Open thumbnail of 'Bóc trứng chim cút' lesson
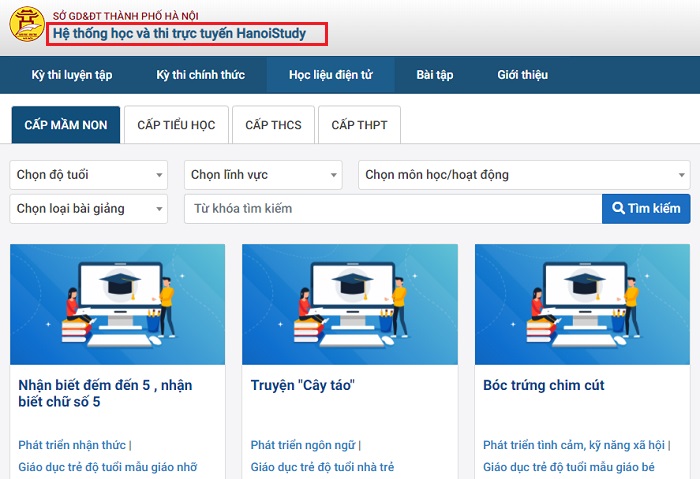 [x=583, y=304]
